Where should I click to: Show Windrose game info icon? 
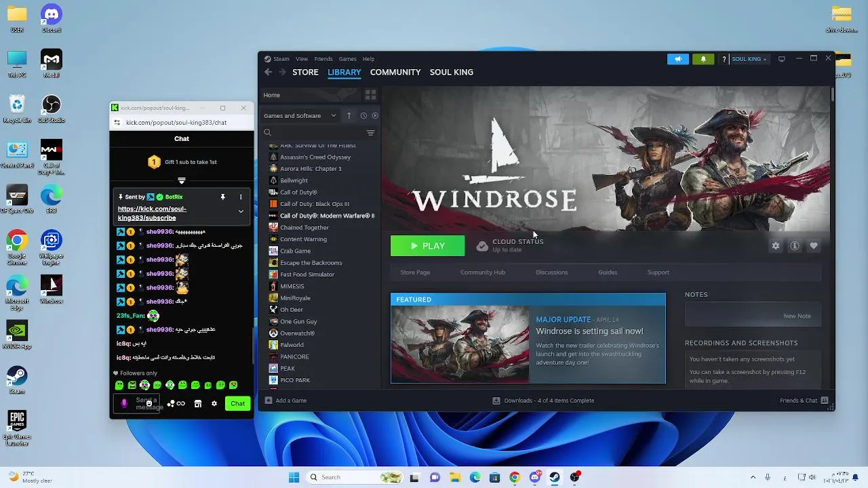795,246
